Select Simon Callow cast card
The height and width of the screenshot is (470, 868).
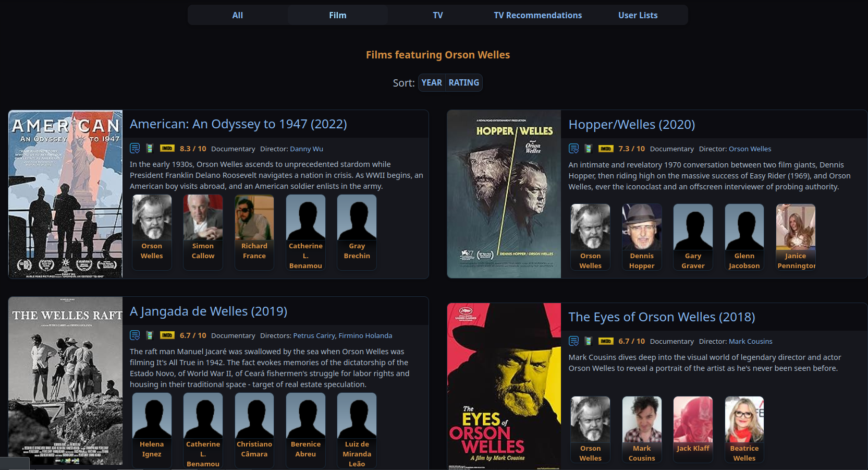pyautogui.click(x=203, y=232)
